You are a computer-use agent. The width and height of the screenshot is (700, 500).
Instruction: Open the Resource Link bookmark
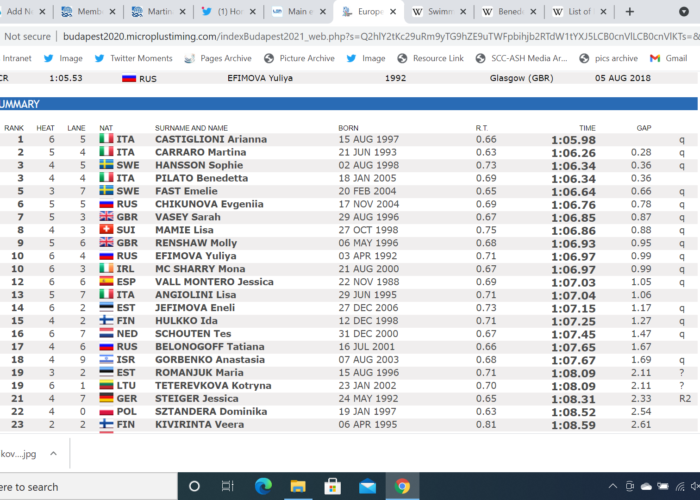tap(437, 58)
